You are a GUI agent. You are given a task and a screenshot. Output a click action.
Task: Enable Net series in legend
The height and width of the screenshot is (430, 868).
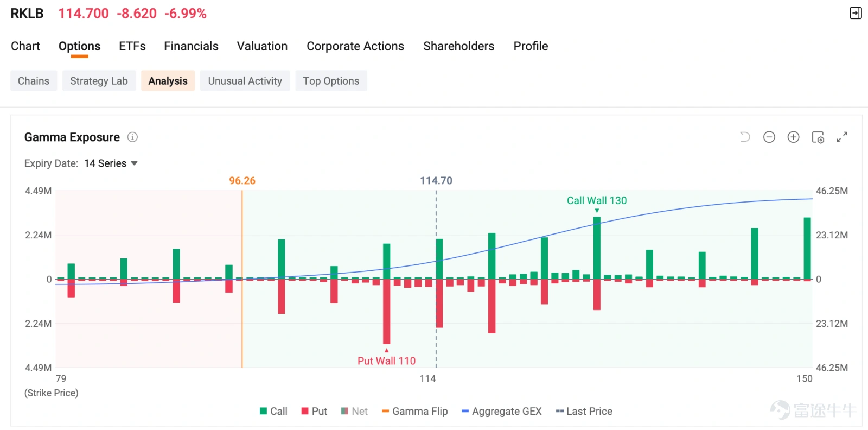(x=355, y=411)
